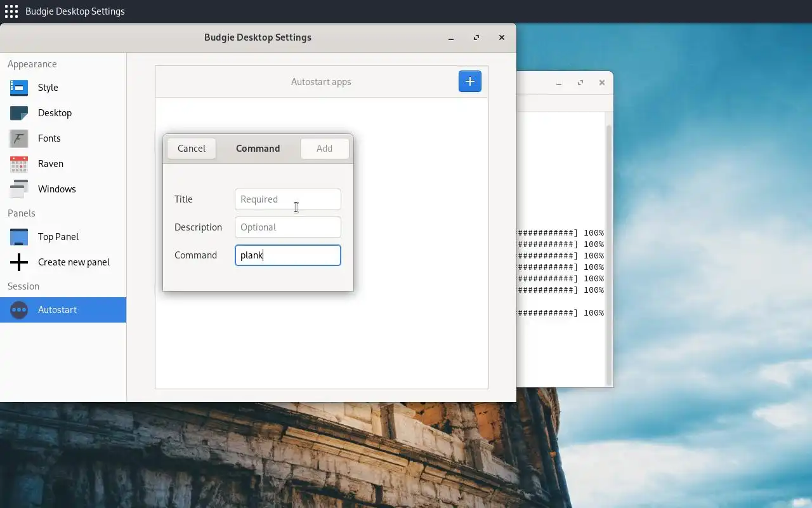Minimize the background terminal window

pyautogui.click(x=559, y=83)
